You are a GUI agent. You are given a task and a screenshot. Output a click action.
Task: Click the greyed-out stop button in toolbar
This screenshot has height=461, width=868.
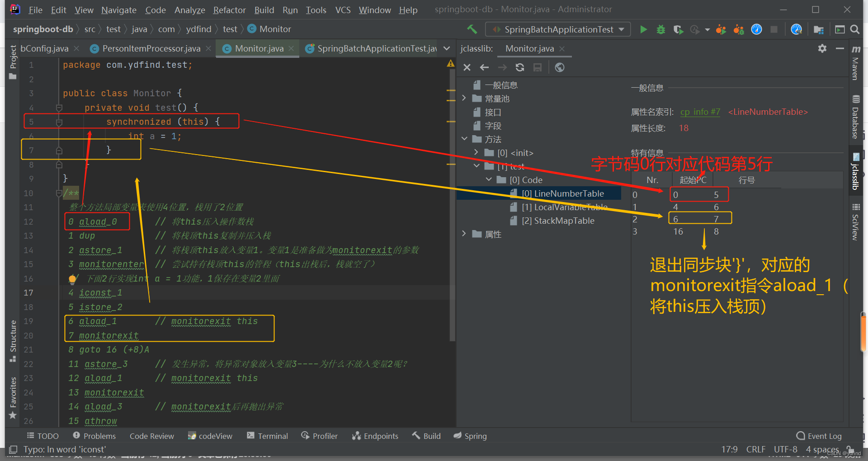pos(774,29)
